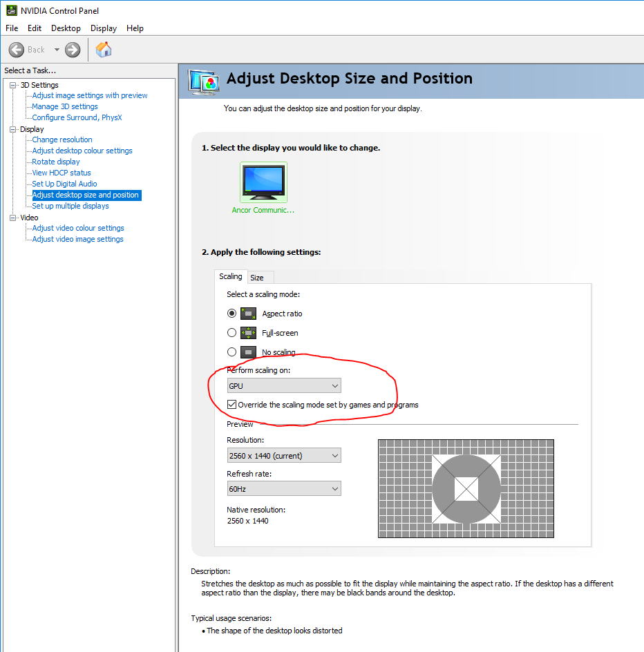Collapse the Video tree node
The image size is (644, 652).
13,218
